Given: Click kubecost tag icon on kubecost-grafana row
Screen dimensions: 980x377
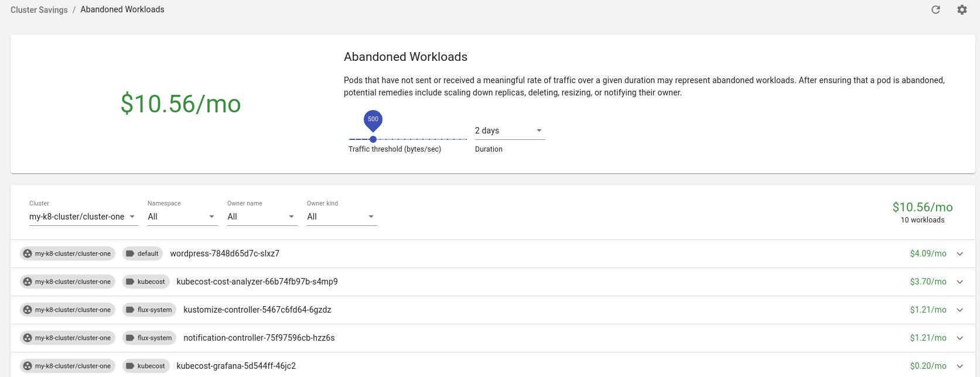Looking at the screenshot, I should pos(130,366).
